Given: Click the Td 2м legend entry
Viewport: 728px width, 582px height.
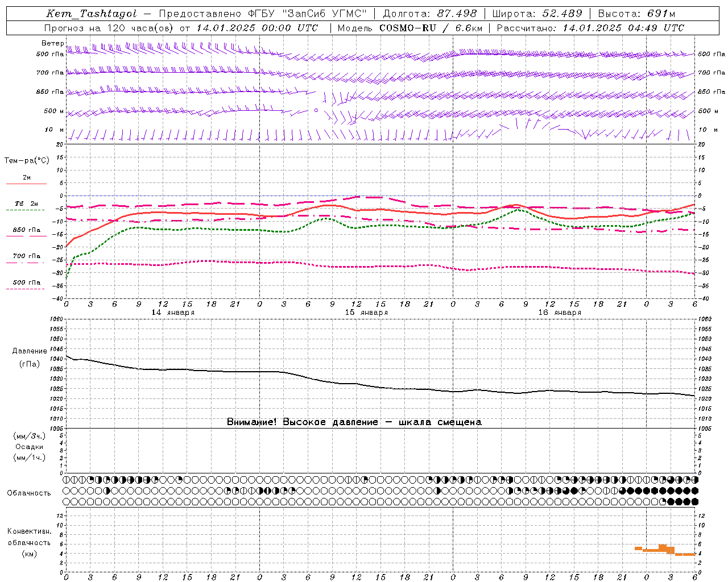Looking at the screenshot, I should pyautogui.click(x=27, y=203).
